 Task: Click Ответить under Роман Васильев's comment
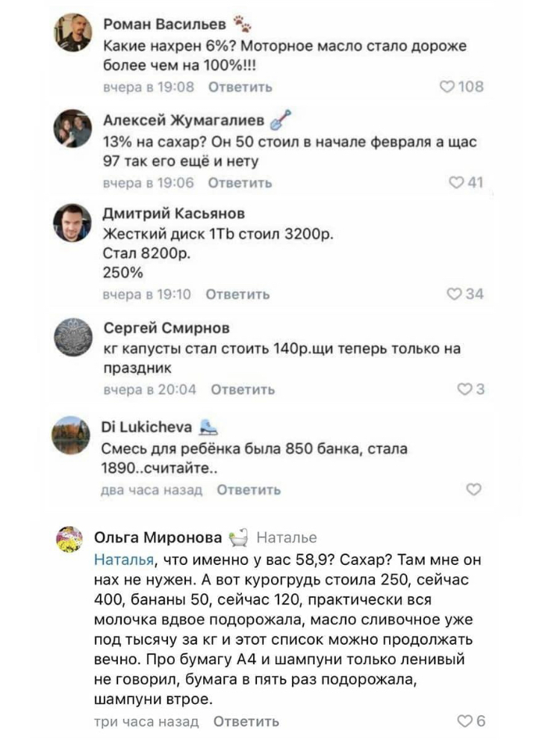(x=240, y=87)
